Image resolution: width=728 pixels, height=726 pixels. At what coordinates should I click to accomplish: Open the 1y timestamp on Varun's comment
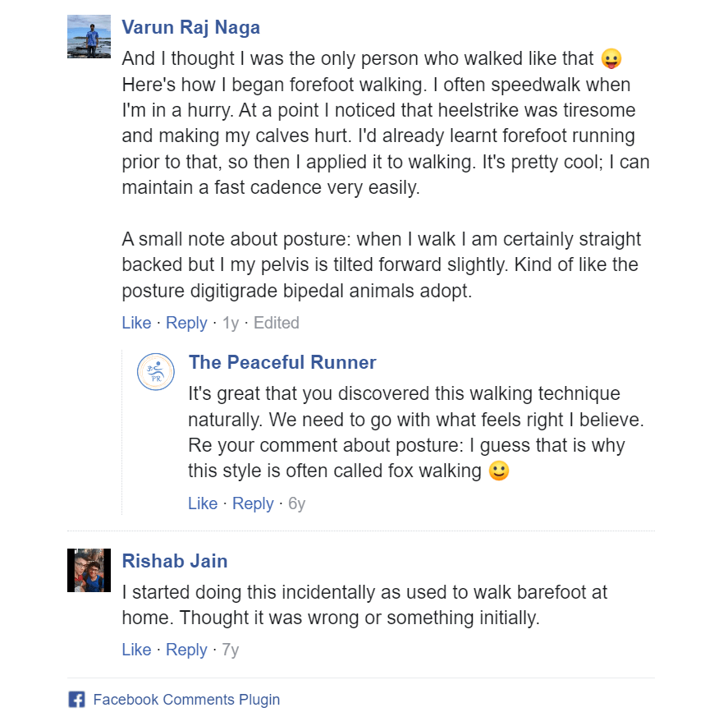point(231,323)
